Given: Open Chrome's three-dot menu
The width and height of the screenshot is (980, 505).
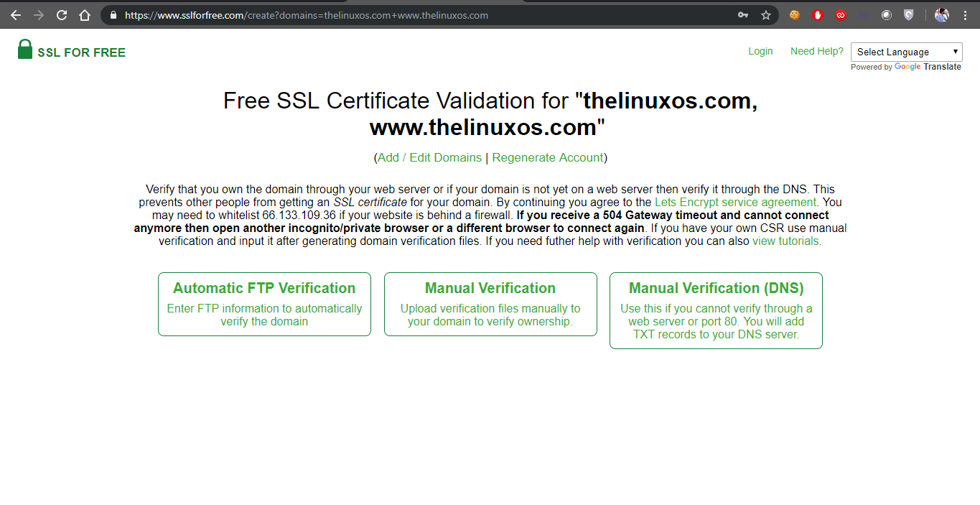Looking at the screenshot, I should [966, 14].
